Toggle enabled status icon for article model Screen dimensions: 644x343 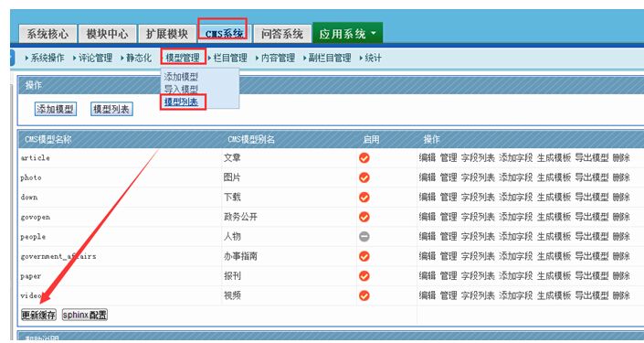(364, 158)
